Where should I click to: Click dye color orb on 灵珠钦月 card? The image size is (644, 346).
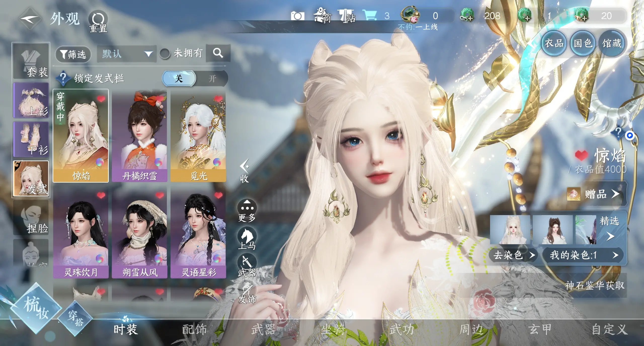(100, 258)
